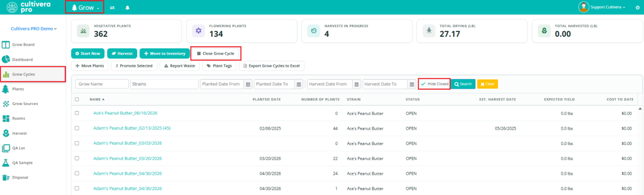Click the notification bell icon
The image size is (644, 195).
tap(127, 7)
